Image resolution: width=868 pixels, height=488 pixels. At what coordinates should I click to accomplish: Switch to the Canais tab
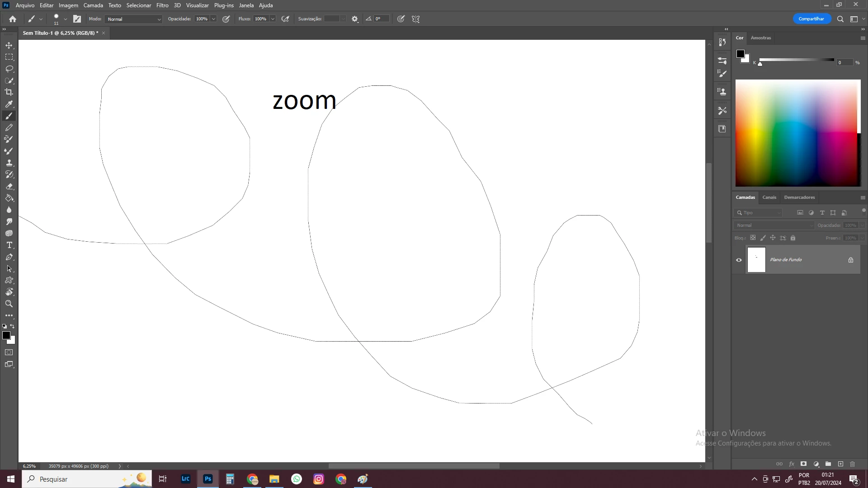point(769,197)
